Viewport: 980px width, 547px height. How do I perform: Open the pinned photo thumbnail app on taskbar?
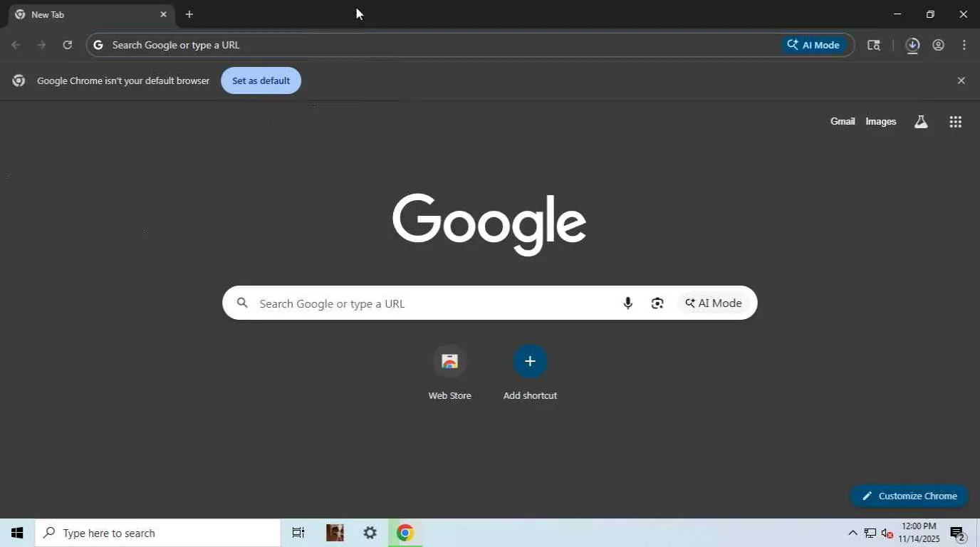click(x=335, y=533)
